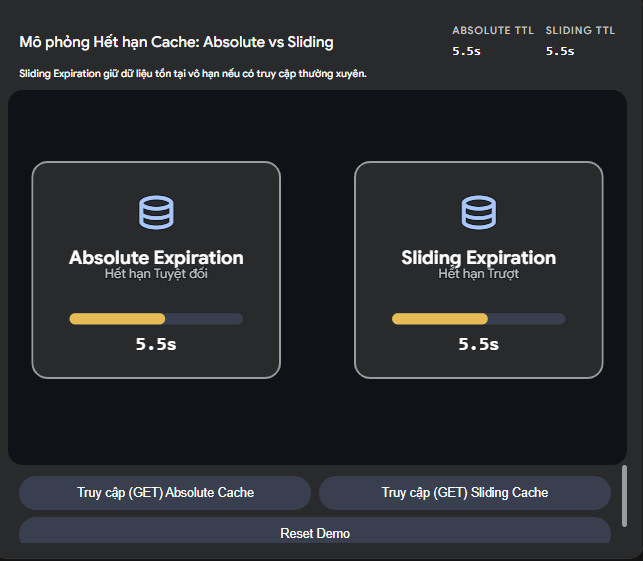Click the database icon in Absolute Expiration card
Image resolution: width=643 pixels, height=561 pixels.
[x=156, y=212]
